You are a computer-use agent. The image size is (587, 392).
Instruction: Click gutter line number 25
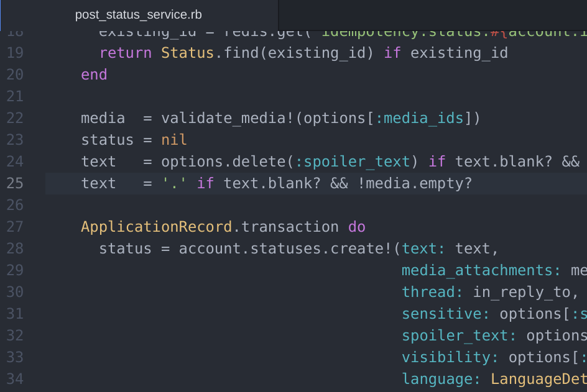pos(15,183)
